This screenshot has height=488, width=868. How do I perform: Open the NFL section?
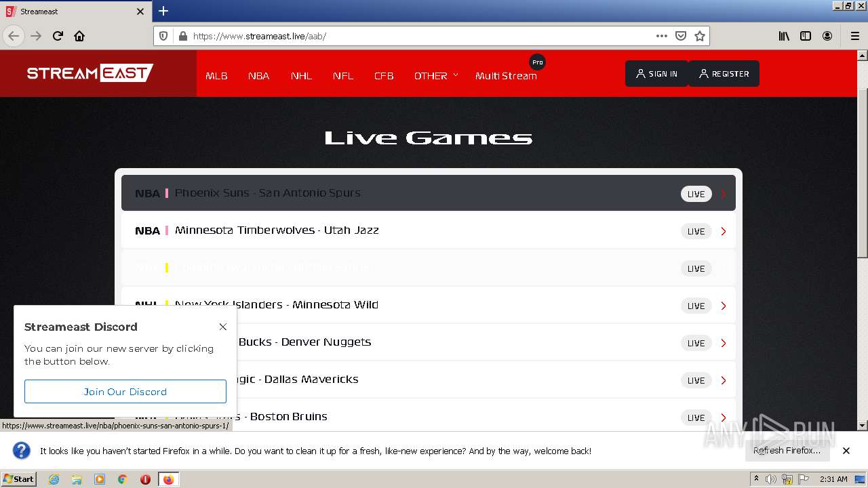(343, 76)
